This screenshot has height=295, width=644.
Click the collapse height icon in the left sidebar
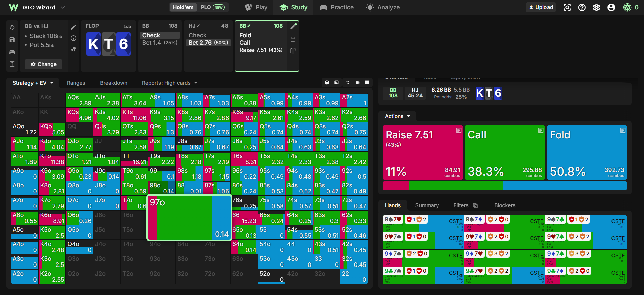pyautogui.click(x=12, y=64)
